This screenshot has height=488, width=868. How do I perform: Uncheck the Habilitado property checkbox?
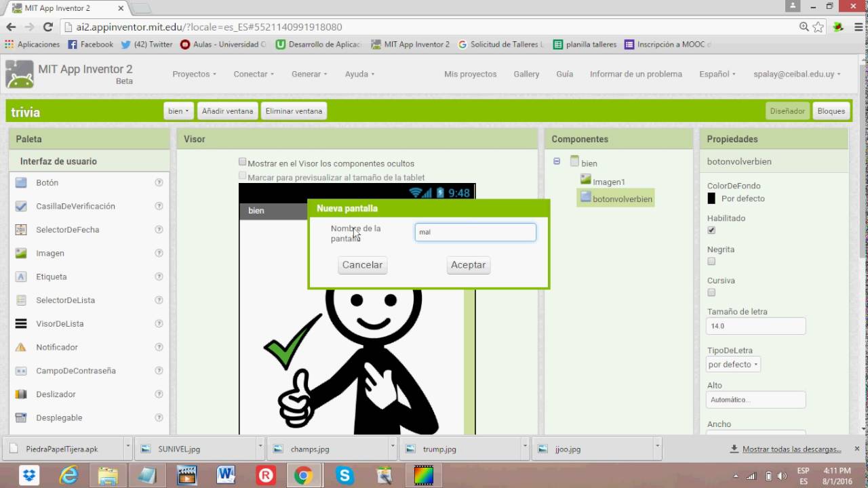pyautogui.click(x=711, y=230)
